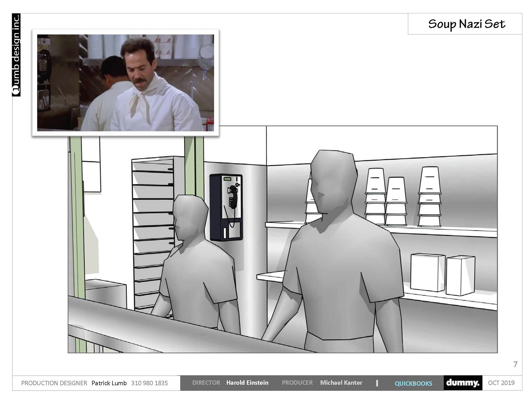The image size is (532, 399).
Task: Click the wall payphone in the rendering
Action: point(226,207)
